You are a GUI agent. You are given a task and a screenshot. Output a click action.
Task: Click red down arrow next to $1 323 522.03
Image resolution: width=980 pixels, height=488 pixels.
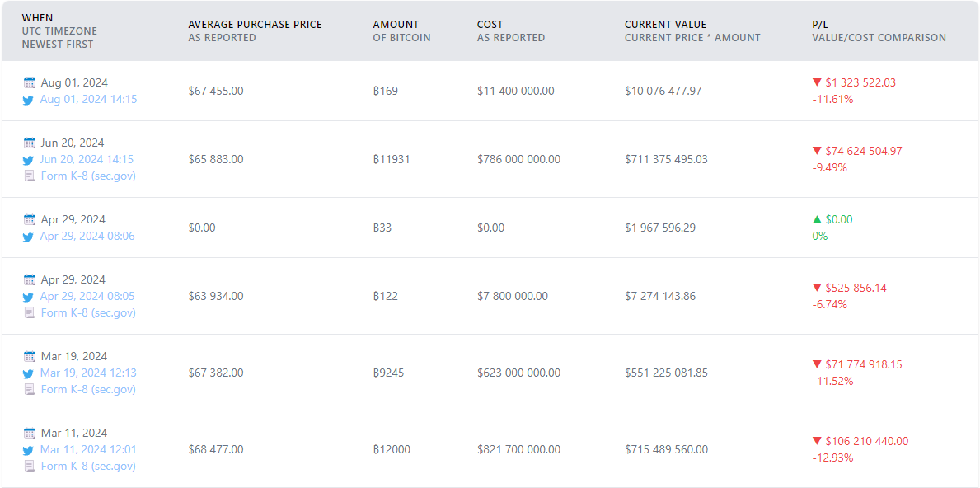[x=816, y=82]
